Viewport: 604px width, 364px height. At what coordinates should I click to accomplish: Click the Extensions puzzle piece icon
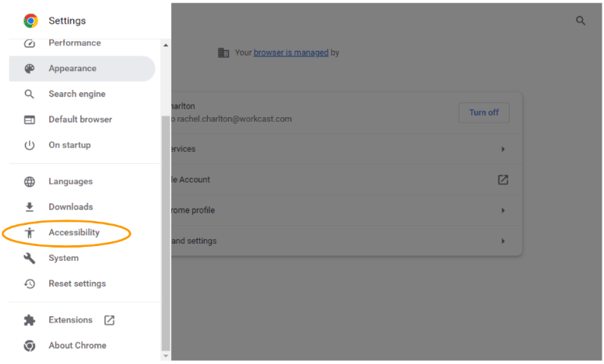coord(30,320)
